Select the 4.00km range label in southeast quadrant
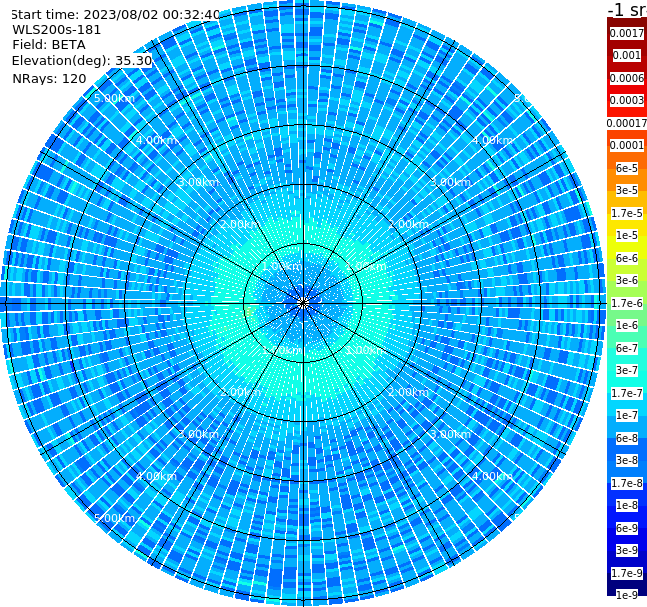This screenshot has height=607, width=647. [492, 477]
